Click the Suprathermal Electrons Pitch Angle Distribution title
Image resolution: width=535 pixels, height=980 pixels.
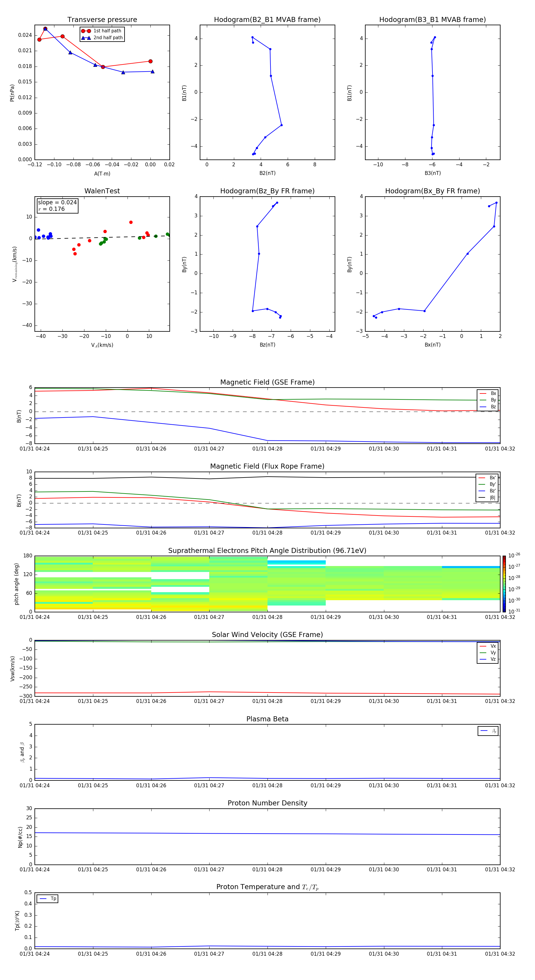[x=267, y=551]
